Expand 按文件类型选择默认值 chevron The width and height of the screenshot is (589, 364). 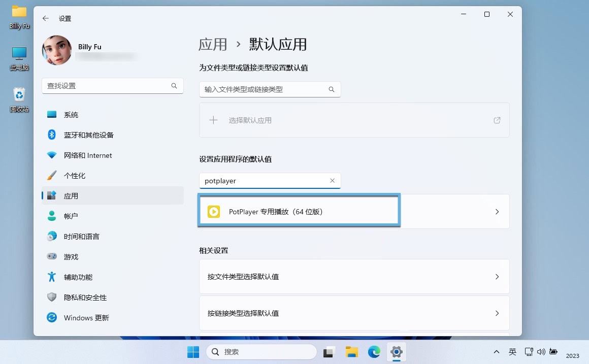tap(497, 277)
